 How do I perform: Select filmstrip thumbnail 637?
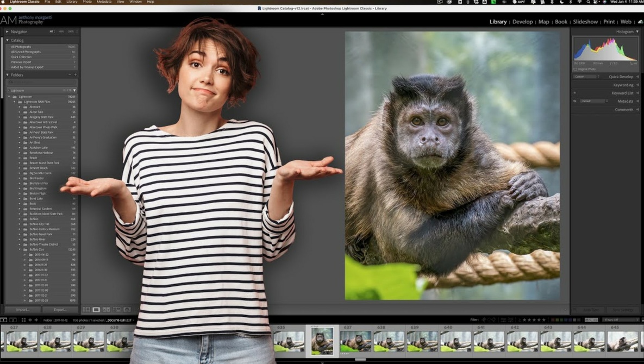click(355, 342)
